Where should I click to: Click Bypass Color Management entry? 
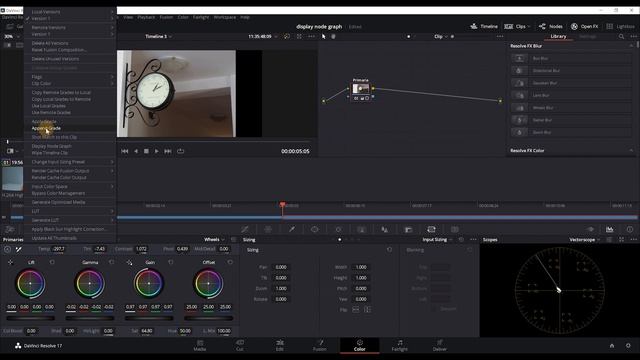[70, 193]
